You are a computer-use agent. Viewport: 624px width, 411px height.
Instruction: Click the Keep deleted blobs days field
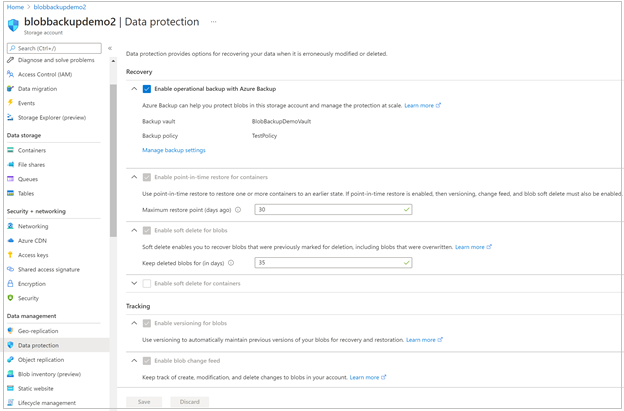tap(333, 263)
